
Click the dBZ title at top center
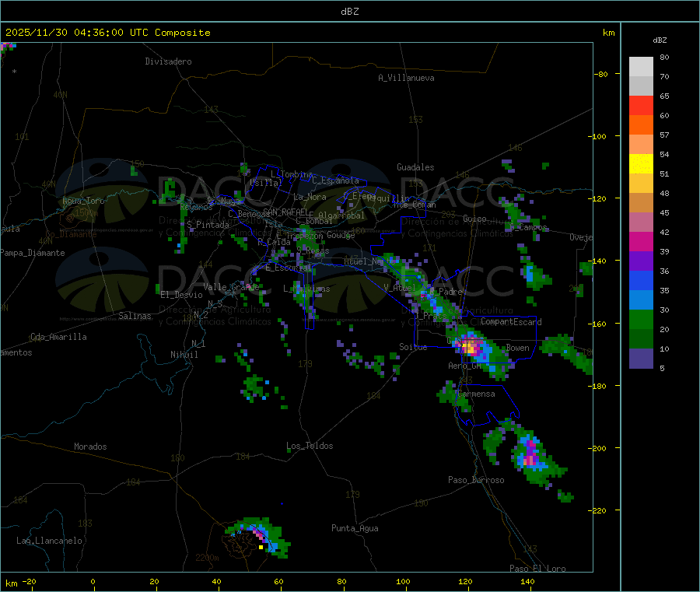(x=349, y=12)
